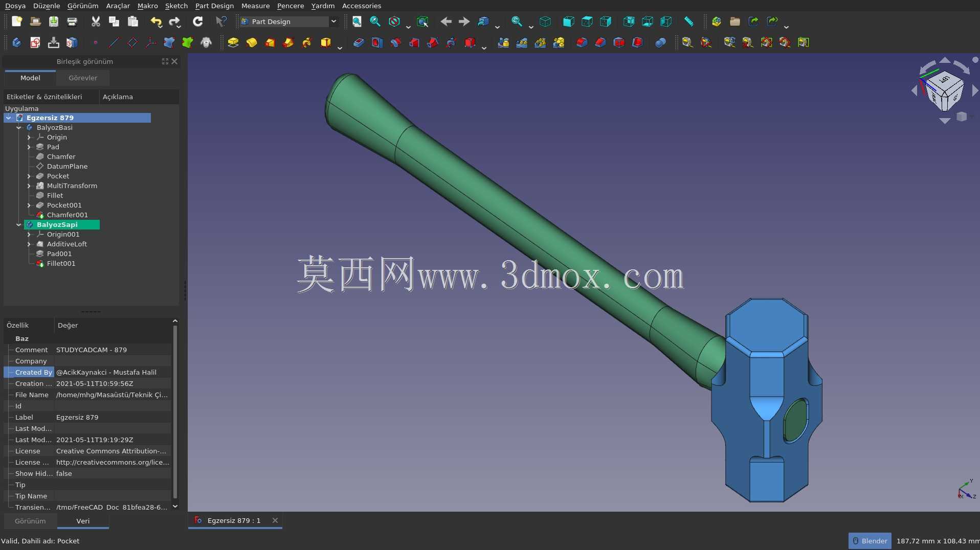
Task: Click the property panel scroll-up arrow
Action: (175, 321)
